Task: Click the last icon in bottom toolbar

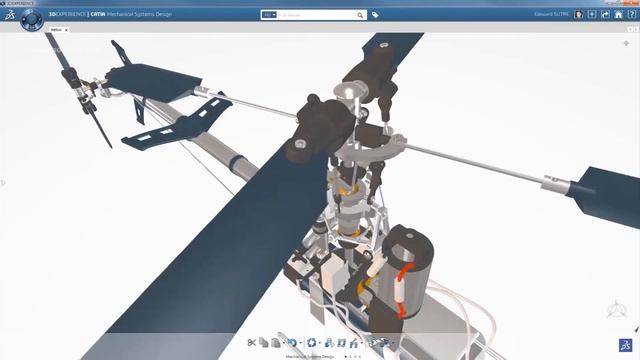Action: click(384, 343)
